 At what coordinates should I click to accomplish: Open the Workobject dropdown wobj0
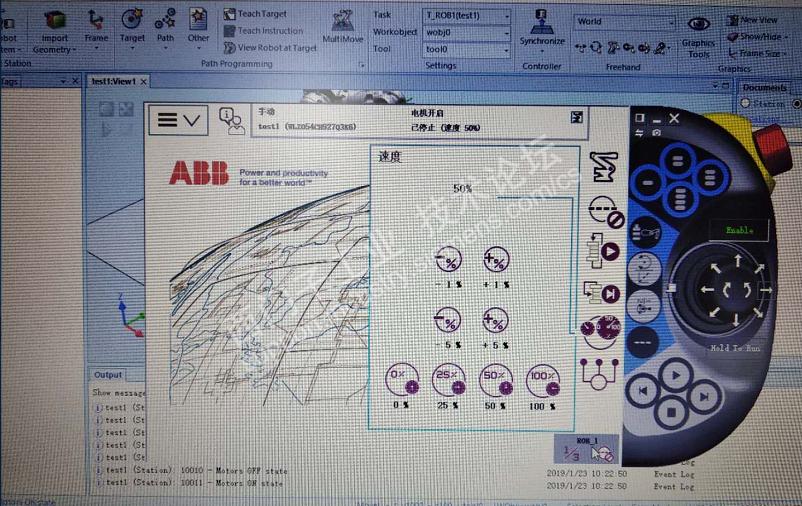click(466, 33)
